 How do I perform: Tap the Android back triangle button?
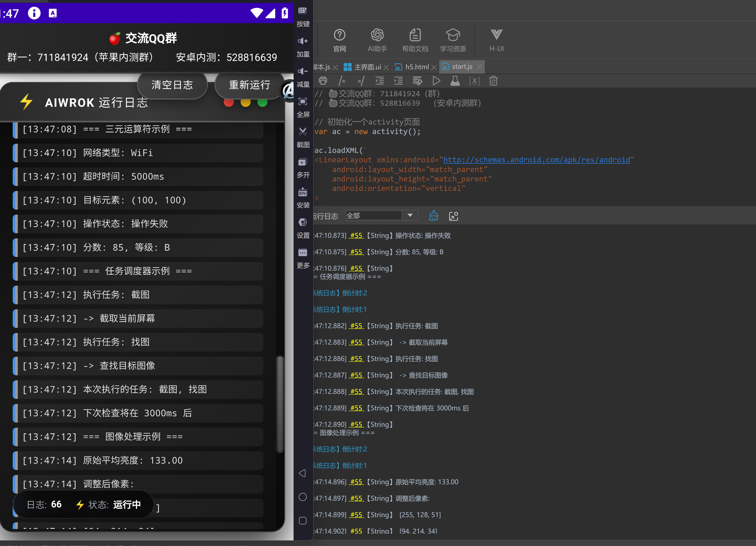(302, 473)
